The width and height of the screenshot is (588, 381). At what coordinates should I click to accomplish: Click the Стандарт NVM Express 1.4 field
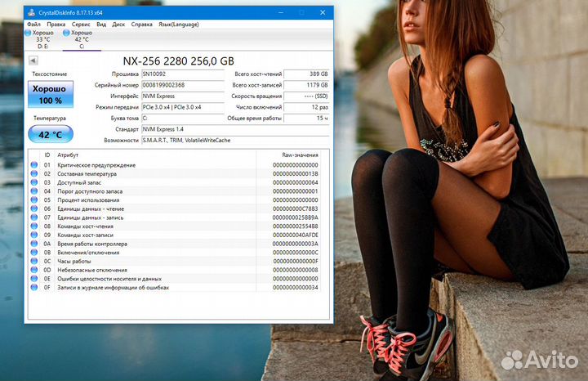tap(235, 129)
